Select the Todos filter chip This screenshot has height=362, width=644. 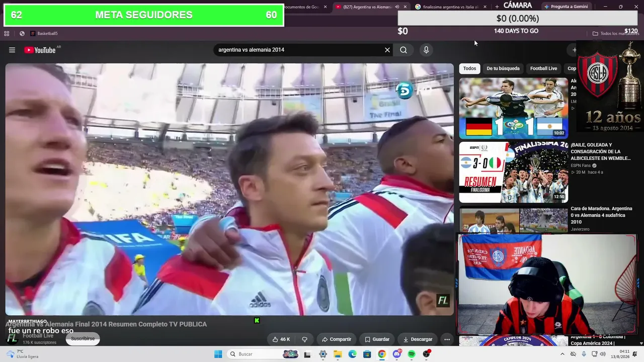pos(469,68)
